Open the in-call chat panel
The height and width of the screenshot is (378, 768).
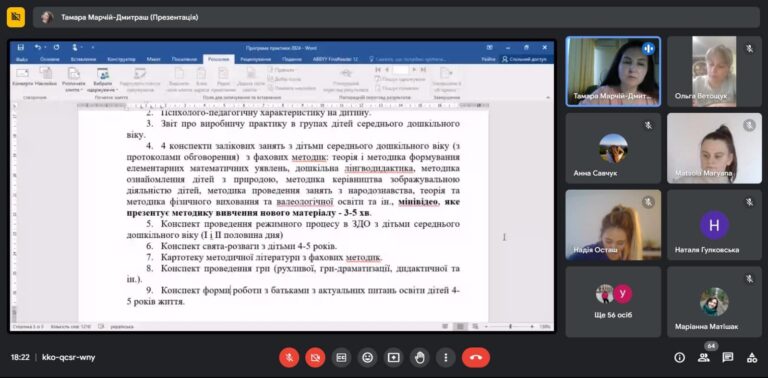click(x=728, y=357)
